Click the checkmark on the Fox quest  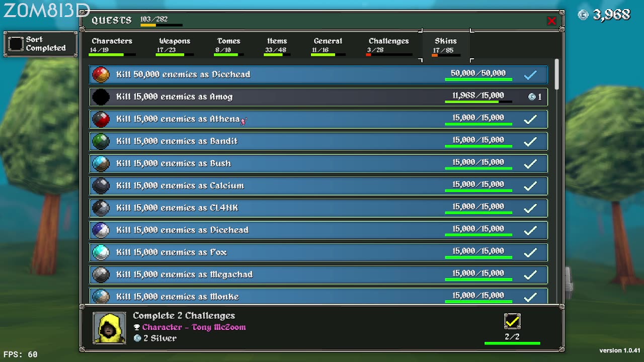(530, 252)
